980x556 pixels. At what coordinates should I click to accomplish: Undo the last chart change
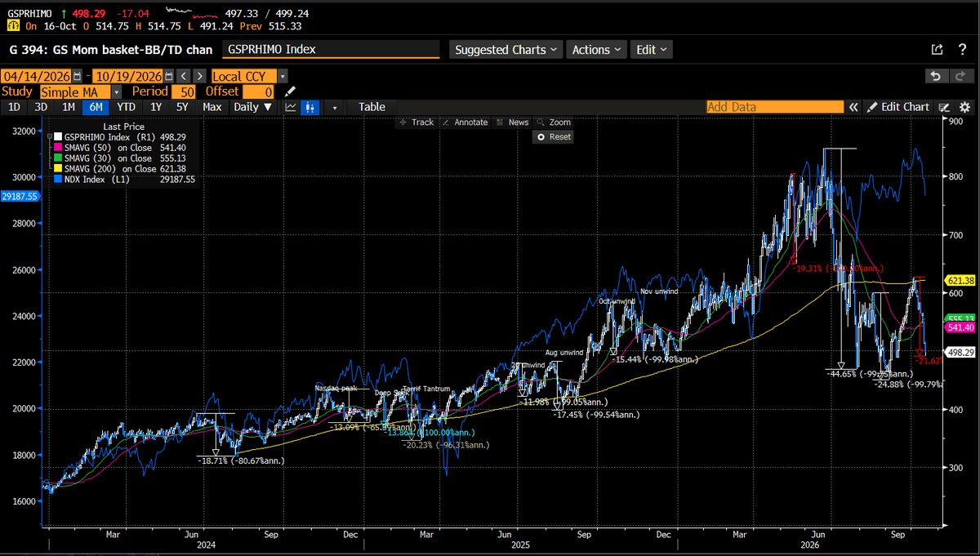(937, 76)
